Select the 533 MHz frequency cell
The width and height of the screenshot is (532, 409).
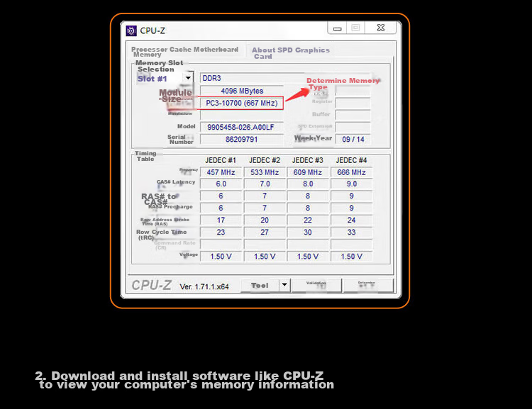click(x=265, y=172)
